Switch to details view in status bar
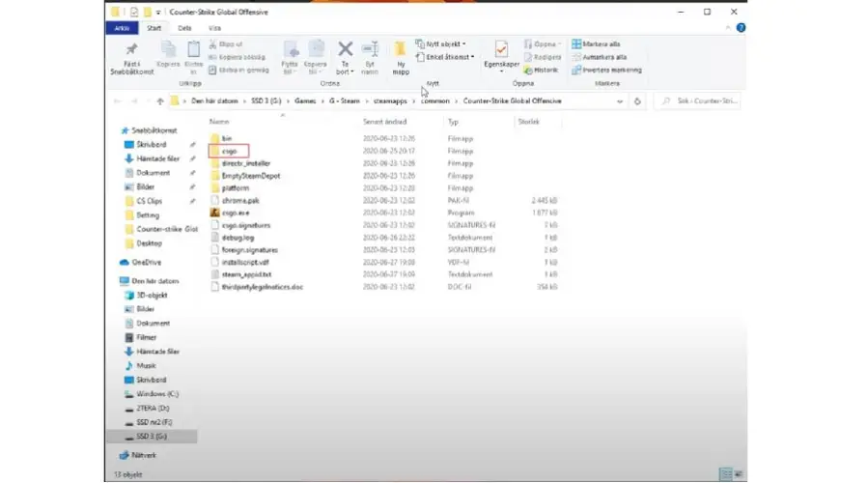 725,474
